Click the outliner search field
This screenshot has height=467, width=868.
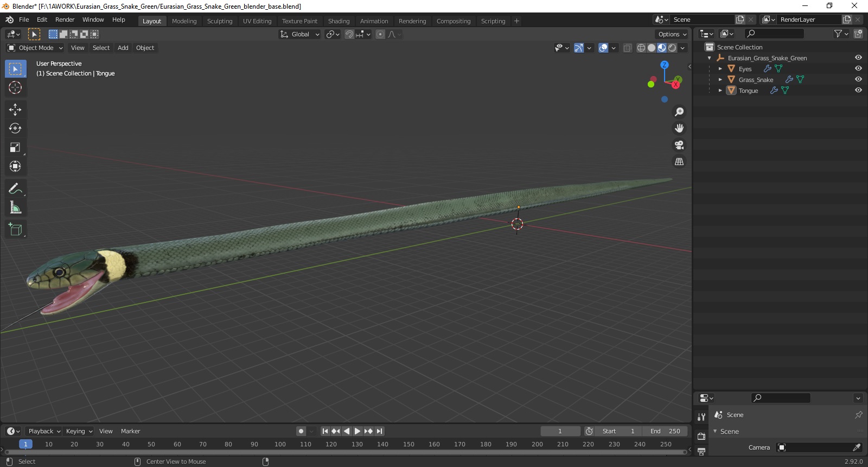774,34
